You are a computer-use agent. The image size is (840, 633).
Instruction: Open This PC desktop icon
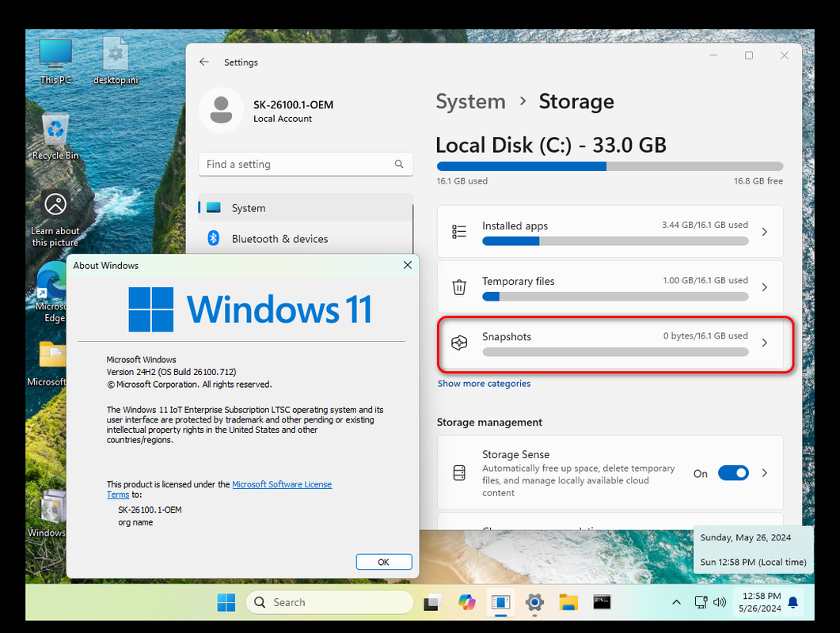(x=55, y=62)
